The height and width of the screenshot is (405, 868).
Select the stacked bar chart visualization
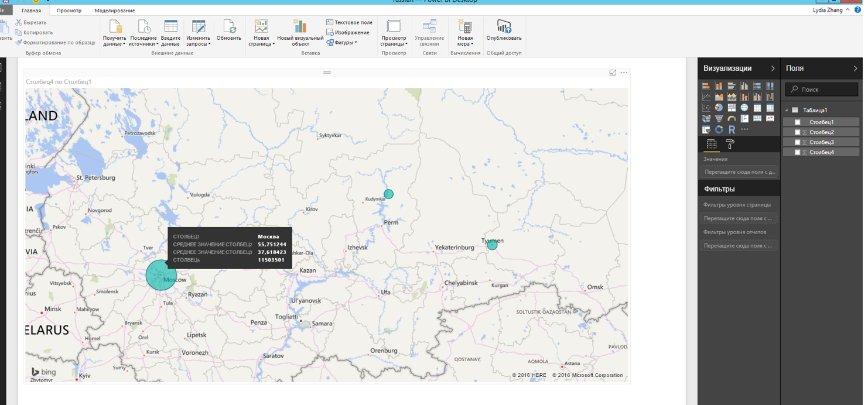point(706,86)
